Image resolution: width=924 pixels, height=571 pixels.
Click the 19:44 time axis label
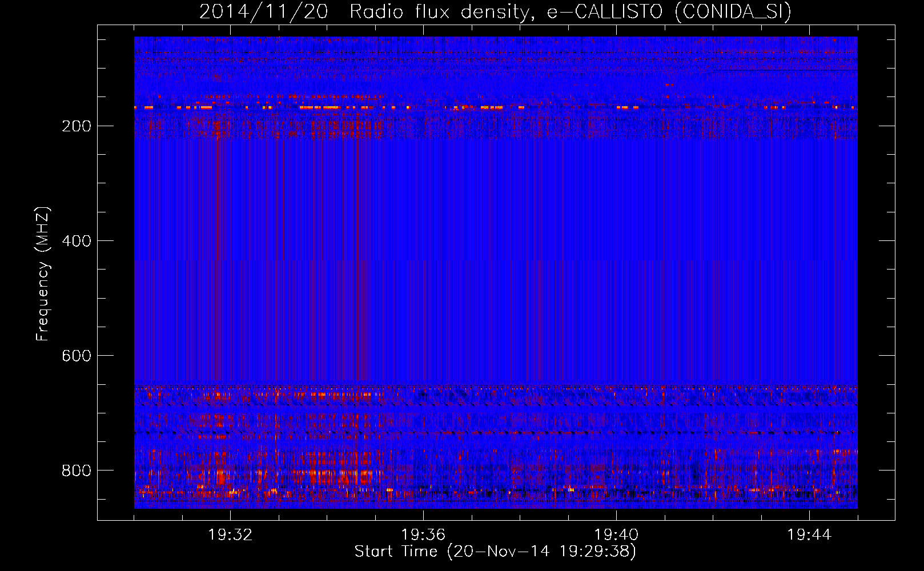(809, 535)
